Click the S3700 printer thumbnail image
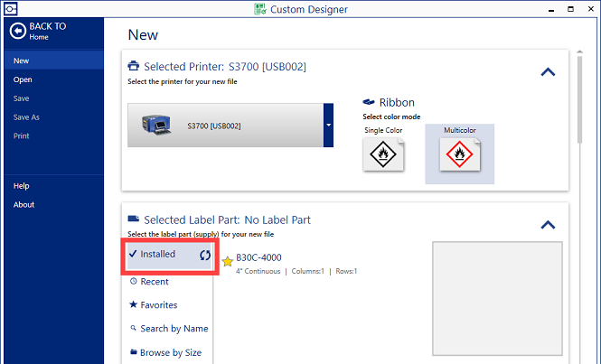This screenshot has height=364, width=601. 155,126
